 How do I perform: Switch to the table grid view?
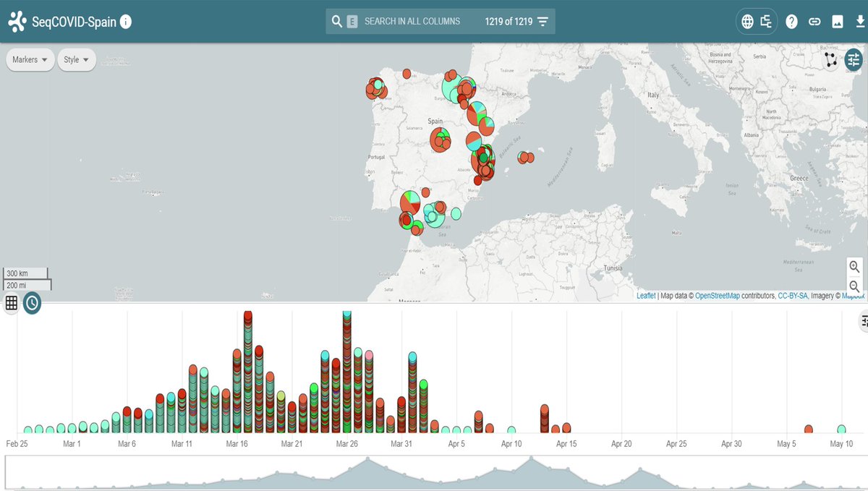11,303
